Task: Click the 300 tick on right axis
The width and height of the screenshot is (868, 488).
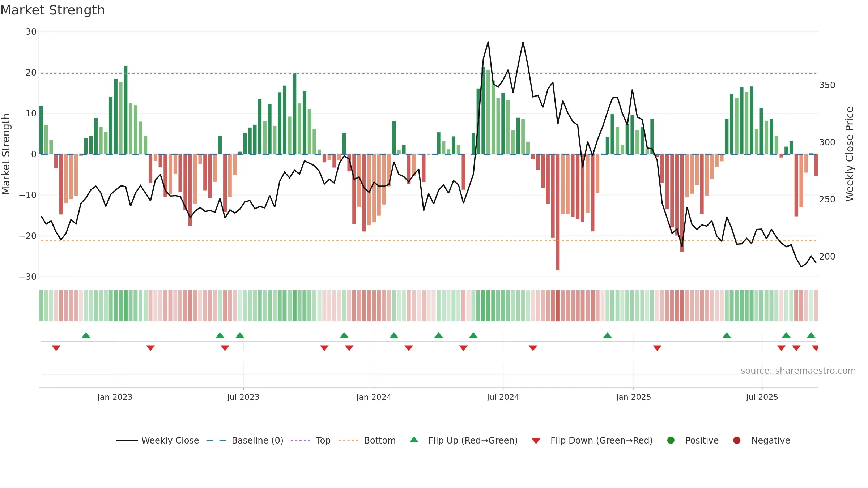Action: (827, 142)
